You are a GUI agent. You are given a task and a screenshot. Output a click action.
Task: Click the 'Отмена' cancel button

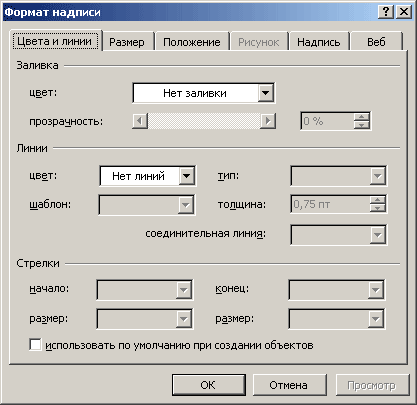pyautogui.click(x=289, y=385)
